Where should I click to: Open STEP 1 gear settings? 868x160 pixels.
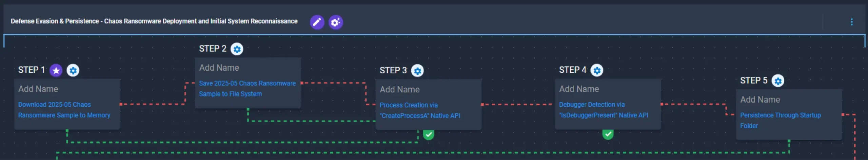pyautogui.click(x=73, y=71)
